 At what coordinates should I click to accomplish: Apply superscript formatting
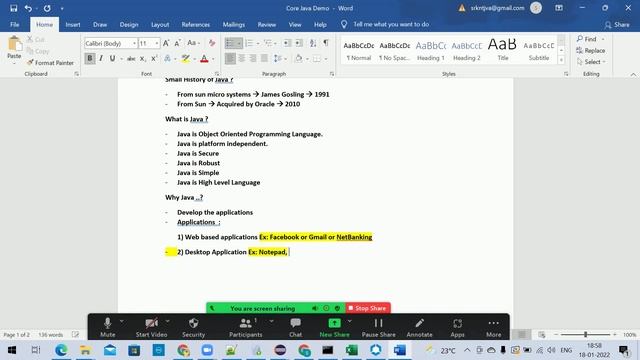[x=154, y=59]
